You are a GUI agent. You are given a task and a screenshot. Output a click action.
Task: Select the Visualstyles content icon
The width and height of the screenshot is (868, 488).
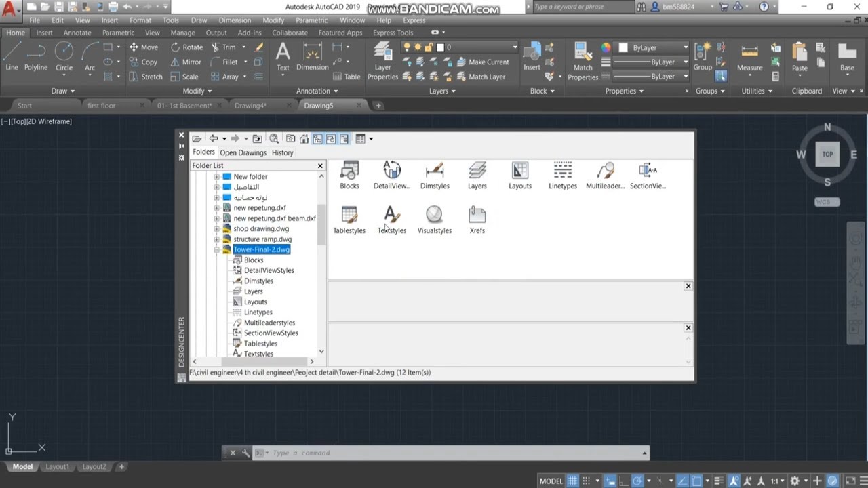click(435, 220)
